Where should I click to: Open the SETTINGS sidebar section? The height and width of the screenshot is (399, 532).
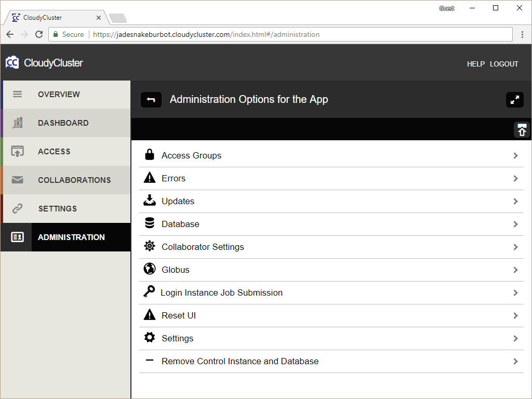[66, 208]
